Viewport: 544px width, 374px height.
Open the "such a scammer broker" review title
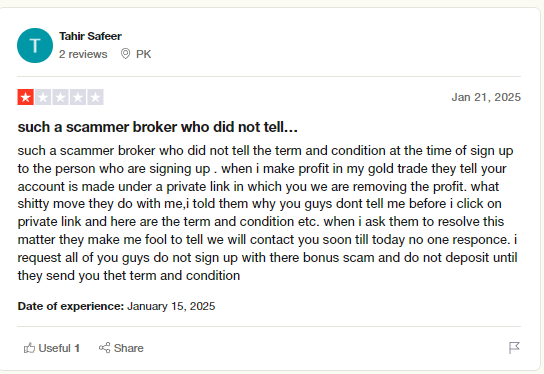(x=158, y=127)
